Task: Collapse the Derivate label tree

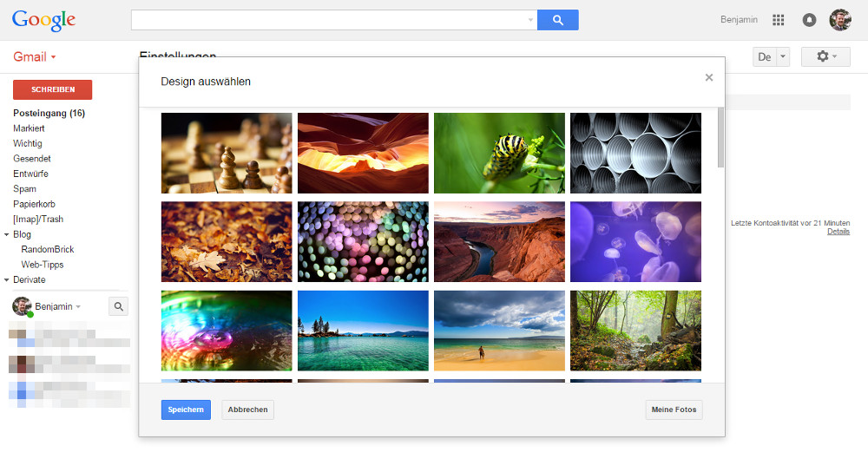Action: (x=7, y=280)
